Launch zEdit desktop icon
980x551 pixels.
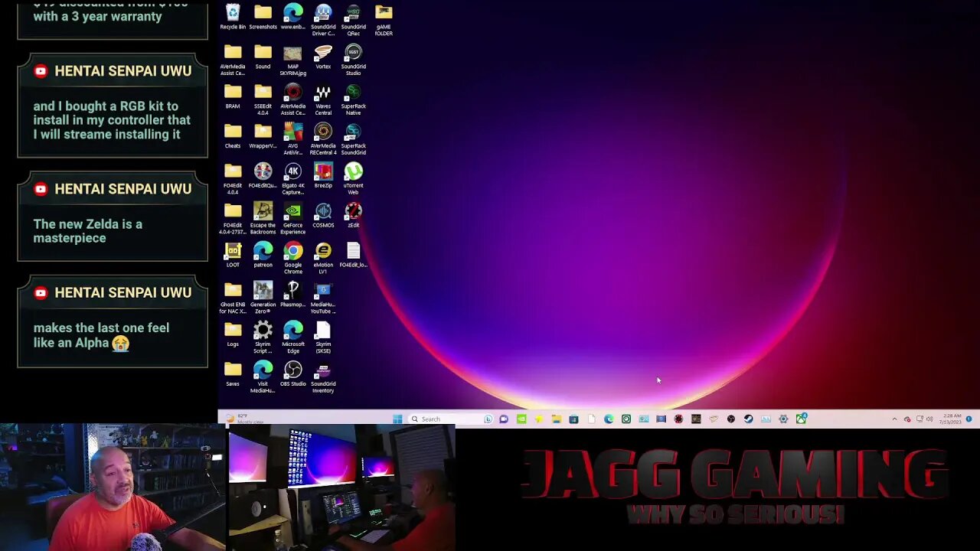point(353,215)
